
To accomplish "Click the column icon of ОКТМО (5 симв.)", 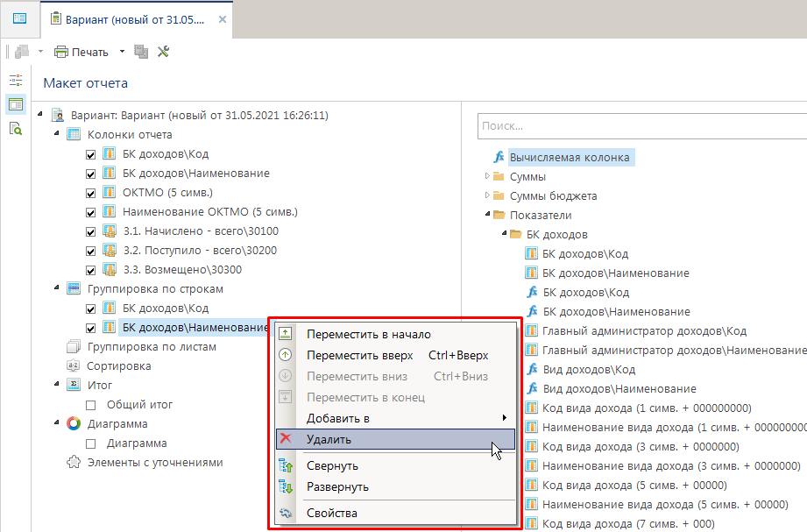I will (x=109, y=192).
